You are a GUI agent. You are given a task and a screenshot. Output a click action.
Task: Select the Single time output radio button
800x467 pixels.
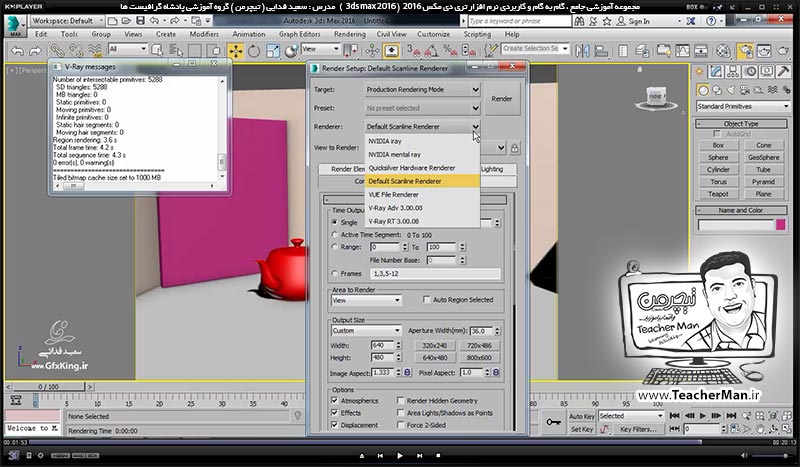click(x=335, y=222)
